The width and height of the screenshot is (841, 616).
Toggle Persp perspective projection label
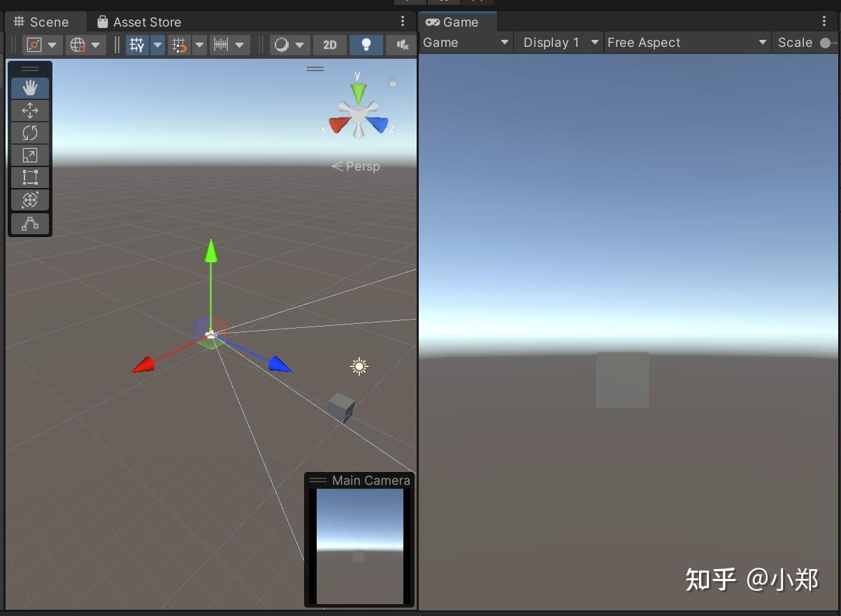[356, 166]
